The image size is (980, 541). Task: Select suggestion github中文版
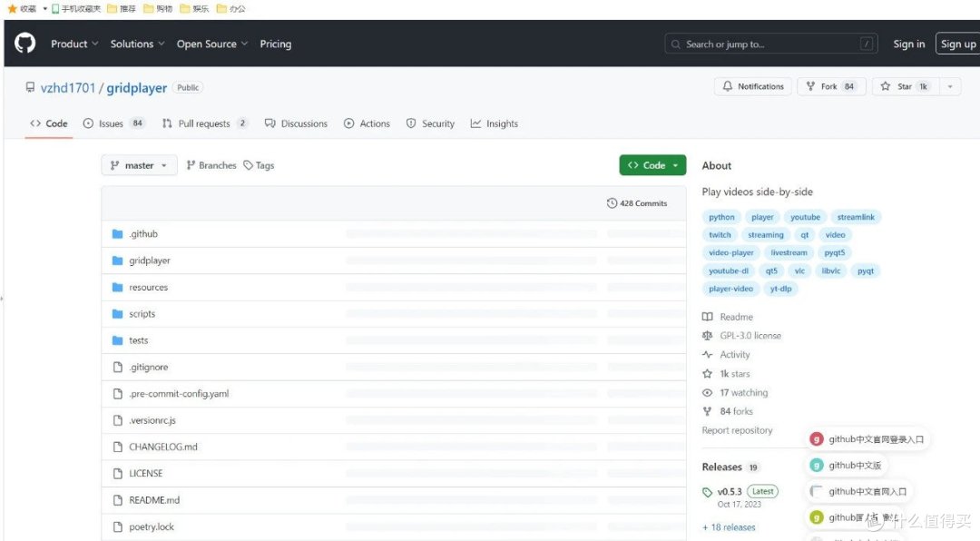click(847, 466)
